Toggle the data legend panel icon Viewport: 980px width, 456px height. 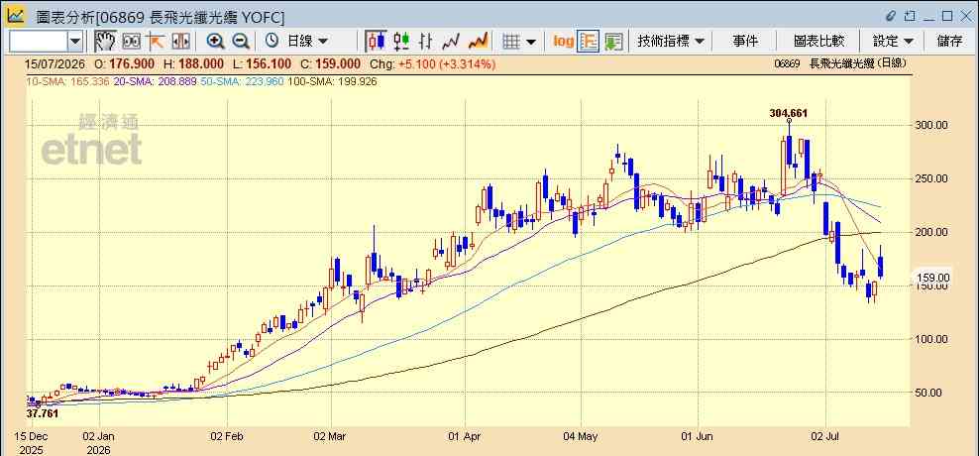589,42
